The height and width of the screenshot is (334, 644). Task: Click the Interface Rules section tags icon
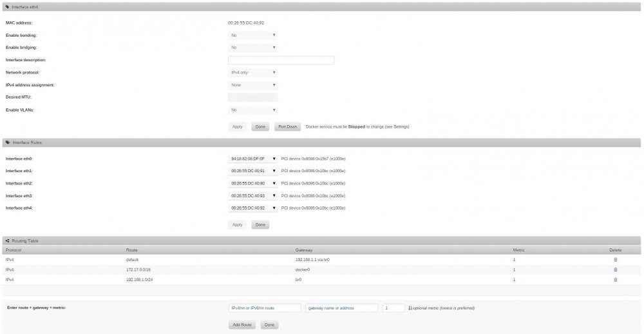click(x=8, y=142)
